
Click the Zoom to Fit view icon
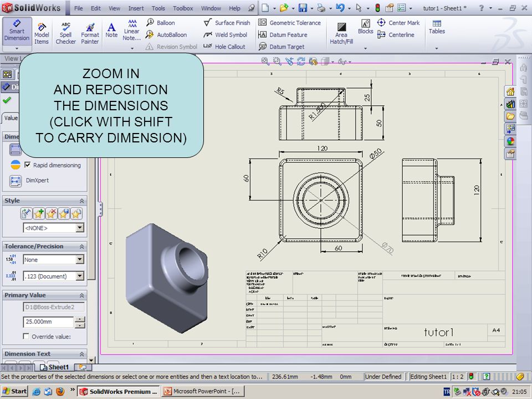pos(265,61)
